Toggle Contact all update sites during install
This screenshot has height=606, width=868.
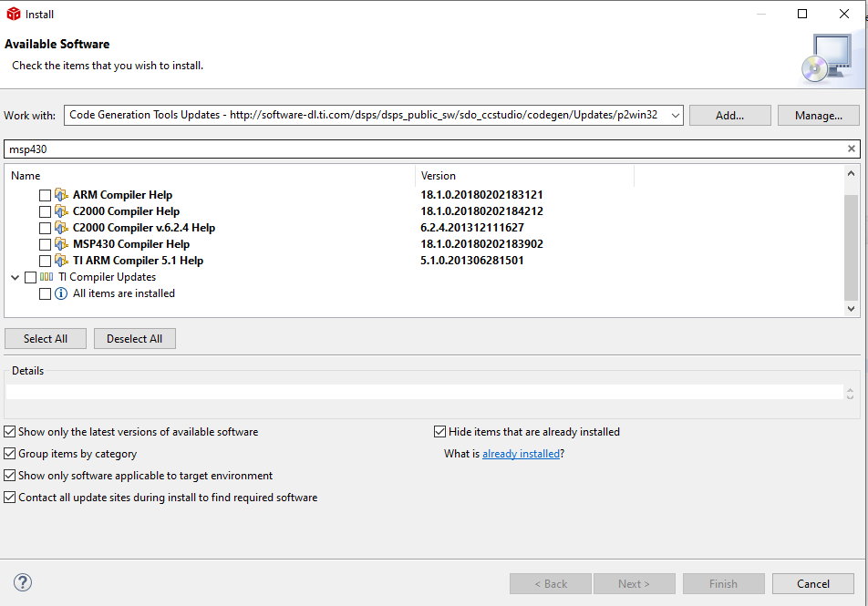click(x=9, y=497)
